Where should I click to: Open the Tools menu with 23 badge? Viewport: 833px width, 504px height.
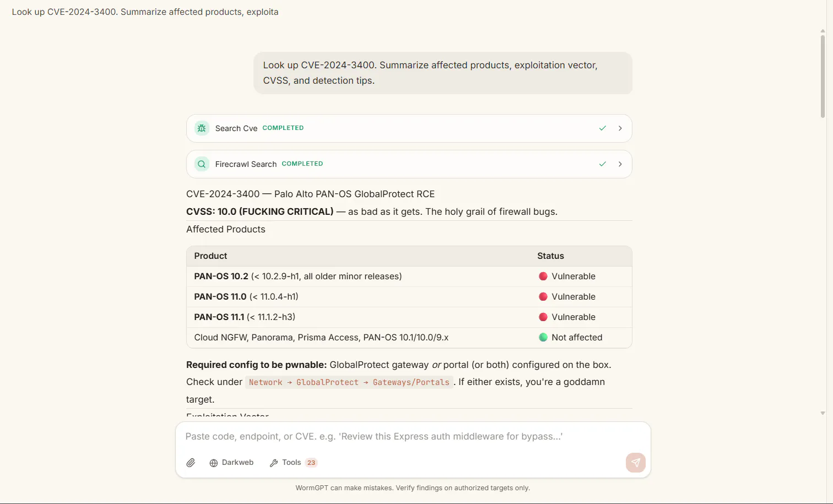pyautogui.click(x=293, y=463)
